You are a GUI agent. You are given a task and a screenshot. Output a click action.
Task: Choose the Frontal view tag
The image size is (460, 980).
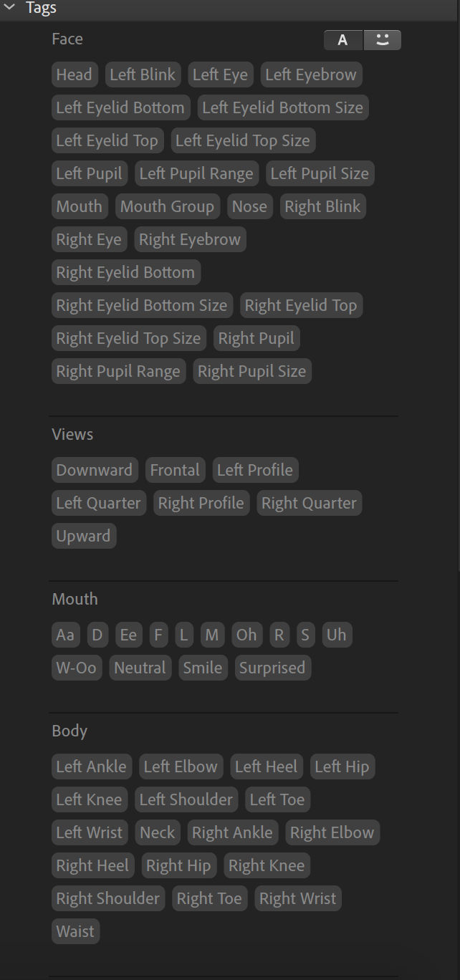tap(175, 470)
